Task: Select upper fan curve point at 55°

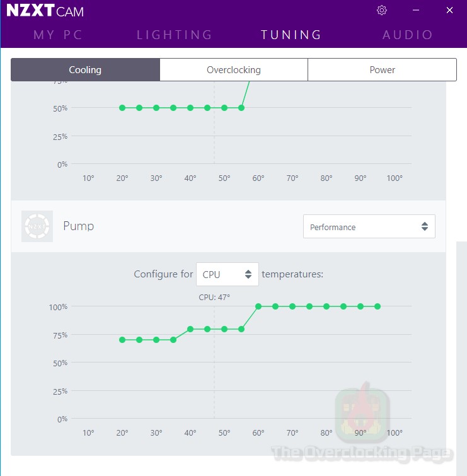Action: point(241,108)
